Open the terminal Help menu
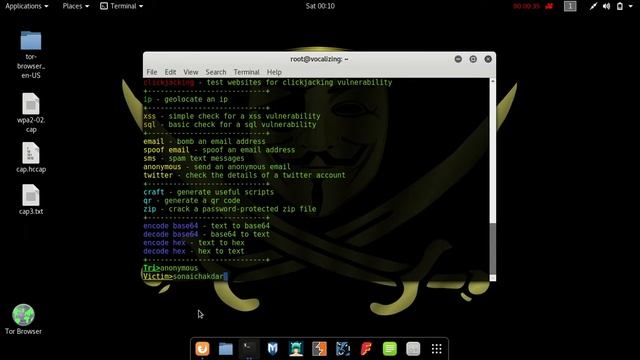Image resolution: width=640 pixels, height=360 pixels. (274, 72)
